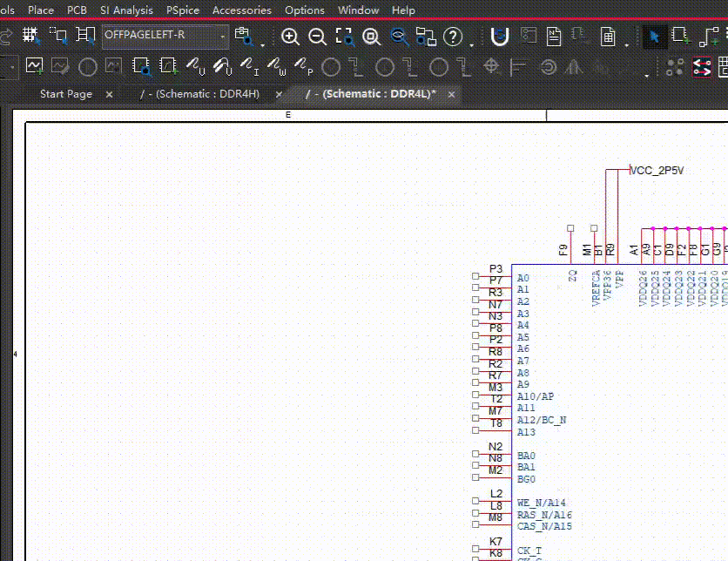Click the toolbox search icon

244,37
